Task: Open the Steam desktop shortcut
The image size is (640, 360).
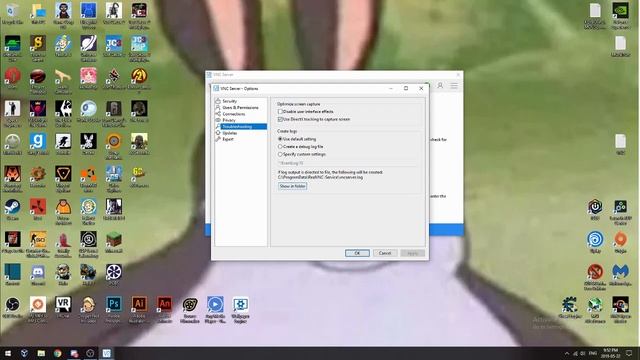Action: tap(12, 210)
